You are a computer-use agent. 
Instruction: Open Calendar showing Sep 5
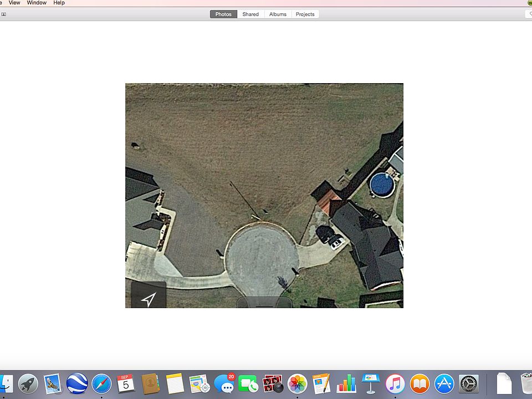tap(126, 383)
